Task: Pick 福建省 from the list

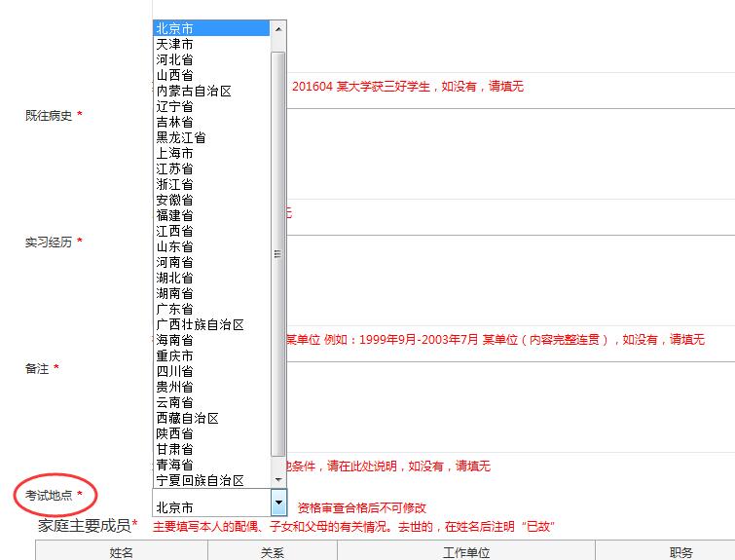Action: coord(175,215)
